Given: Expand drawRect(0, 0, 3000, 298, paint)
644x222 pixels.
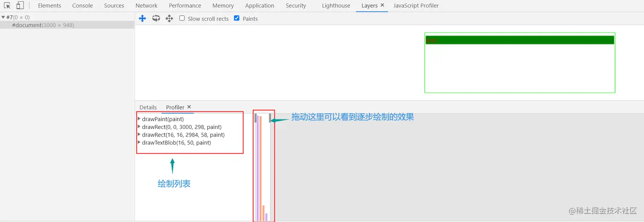Looking at the screenshot, I should pos(139,127).
